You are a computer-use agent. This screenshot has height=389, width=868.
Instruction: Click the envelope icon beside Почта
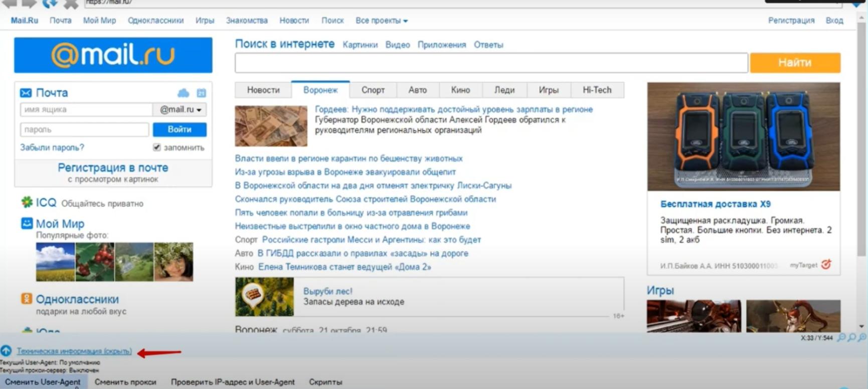(x=26, y=93)
